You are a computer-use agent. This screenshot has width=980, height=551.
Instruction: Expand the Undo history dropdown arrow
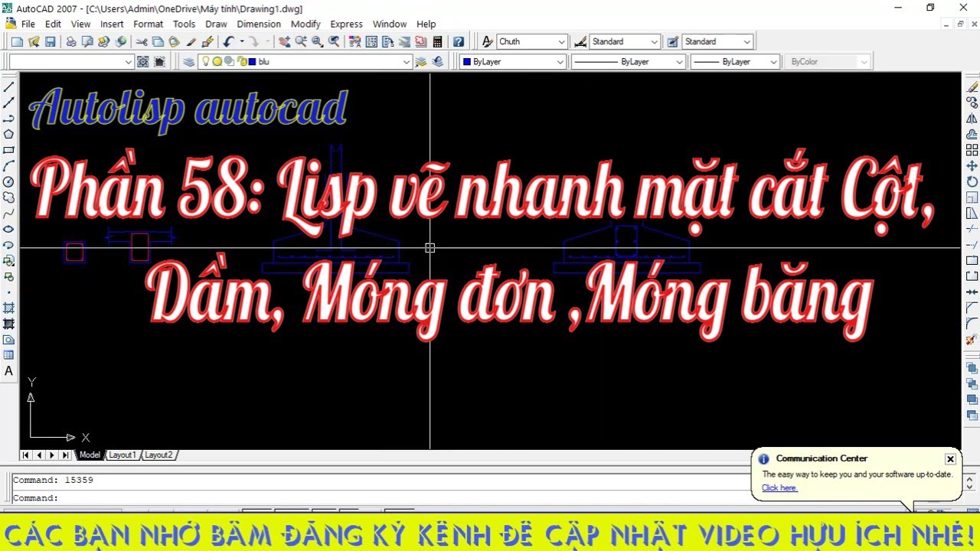click(242, 42)
